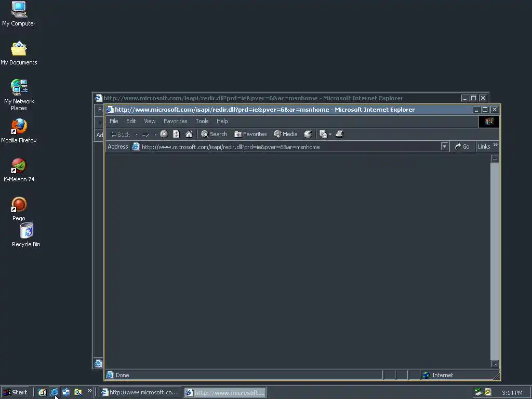Click the scroll down arrow of the page
This screenshot has height=399, width=532.
[x=495, y=364]
